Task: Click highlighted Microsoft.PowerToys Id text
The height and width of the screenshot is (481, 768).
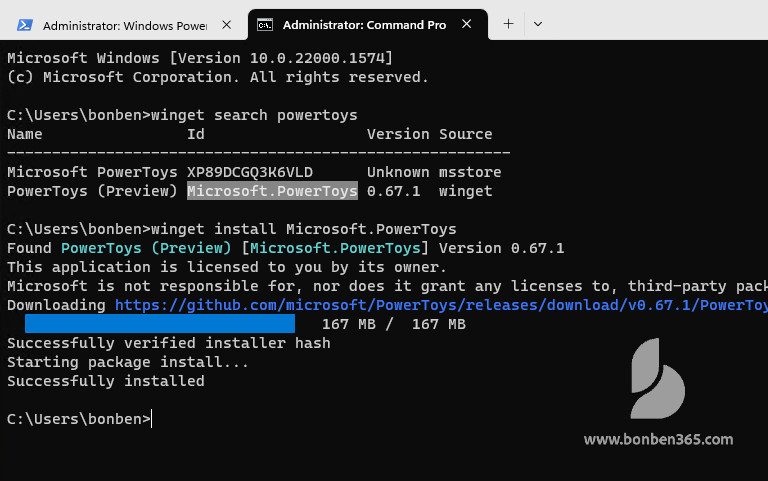Action: pos(272,191)
